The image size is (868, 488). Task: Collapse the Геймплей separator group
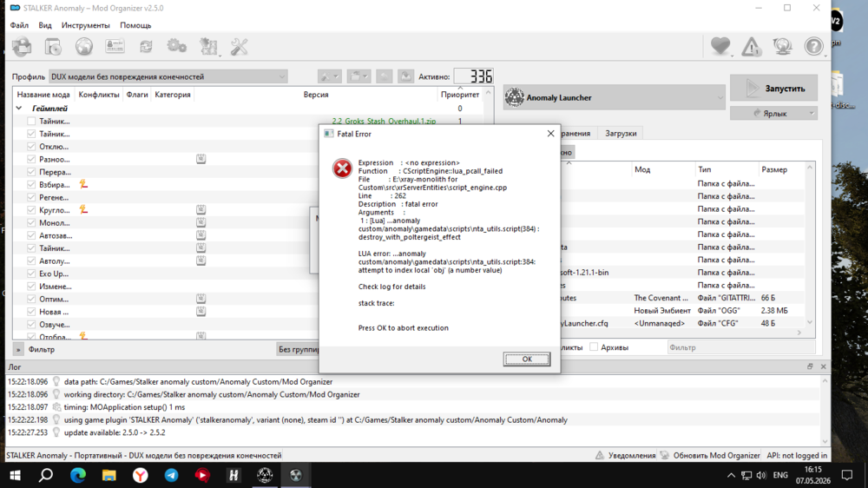point(19,109)
